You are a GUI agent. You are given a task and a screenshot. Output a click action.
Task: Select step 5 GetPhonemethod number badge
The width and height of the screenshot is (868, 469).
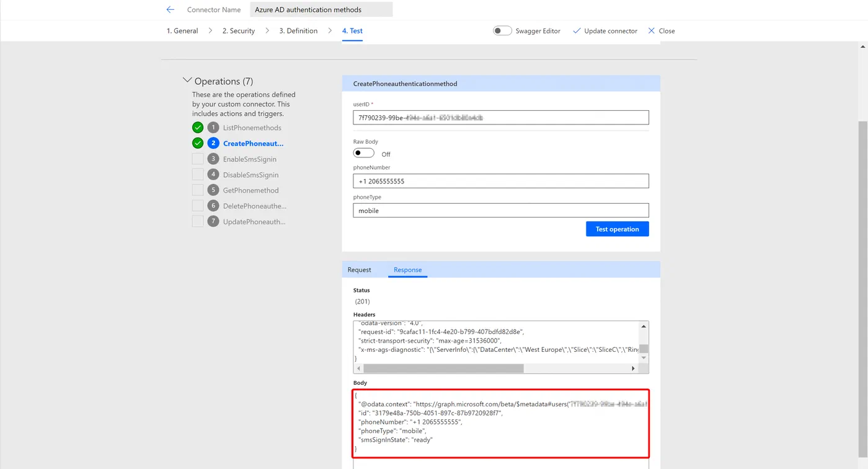213,190
